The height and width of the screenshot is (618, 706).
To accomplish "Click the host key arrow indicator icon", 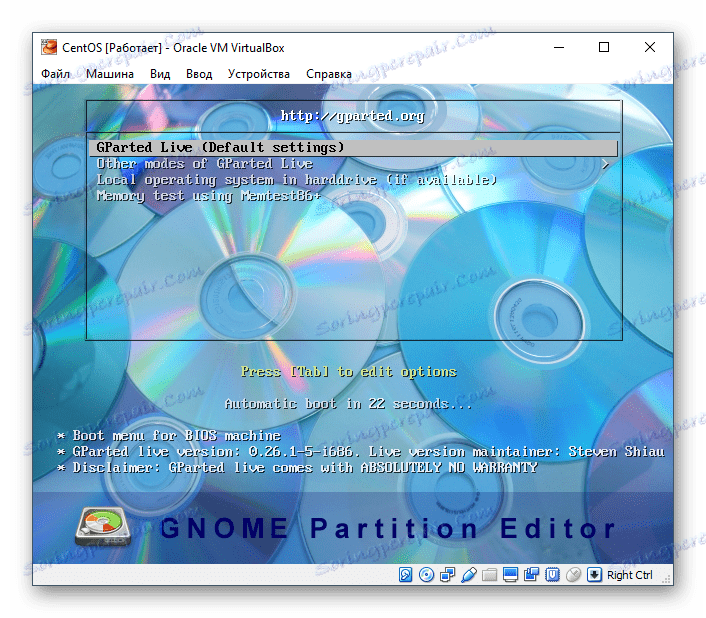I will tap(594, 575).
